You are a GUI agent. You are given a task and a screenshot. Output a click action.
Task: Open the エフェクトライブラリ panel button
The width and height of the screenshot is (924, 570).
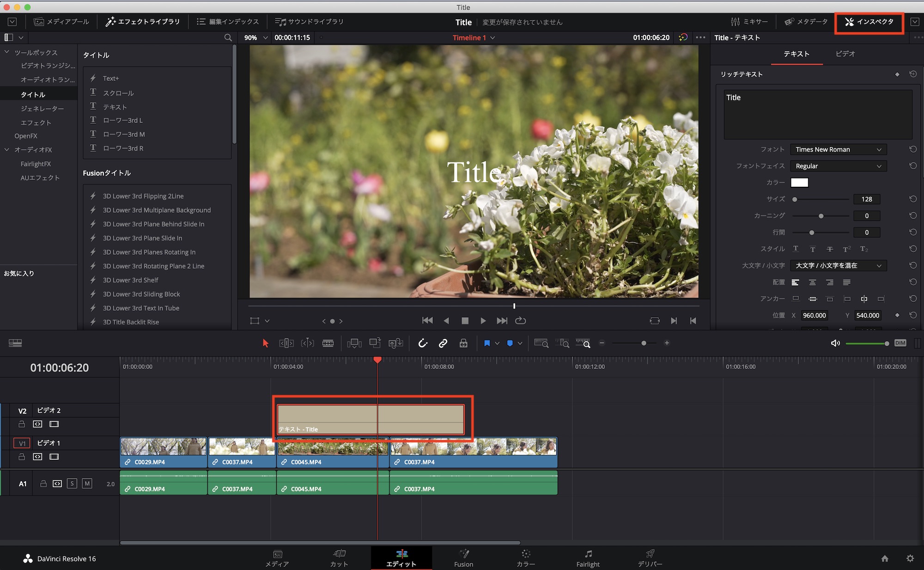click(143, 22)
